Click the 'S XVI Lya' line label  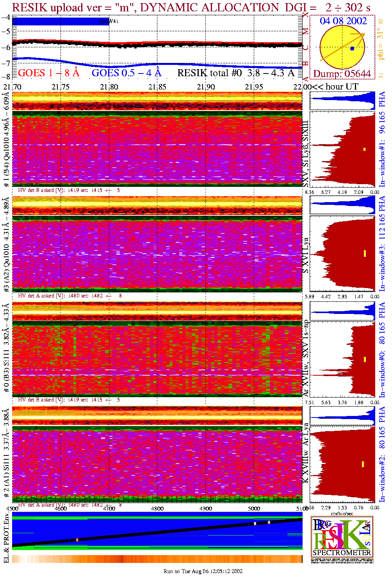306,255
